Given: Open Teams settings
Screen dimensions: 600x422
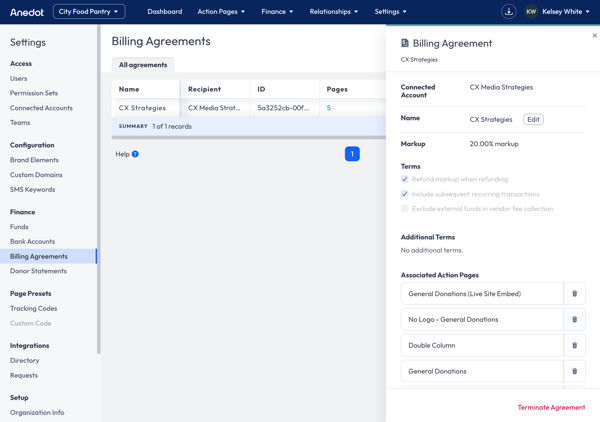Looking at the screenshot, I should point(20,122).
